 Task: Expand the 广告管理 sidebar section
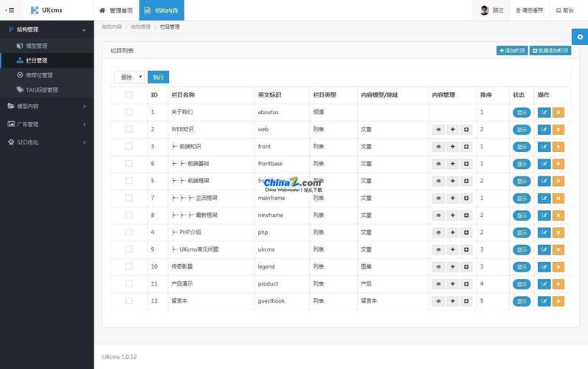(47, 124)
